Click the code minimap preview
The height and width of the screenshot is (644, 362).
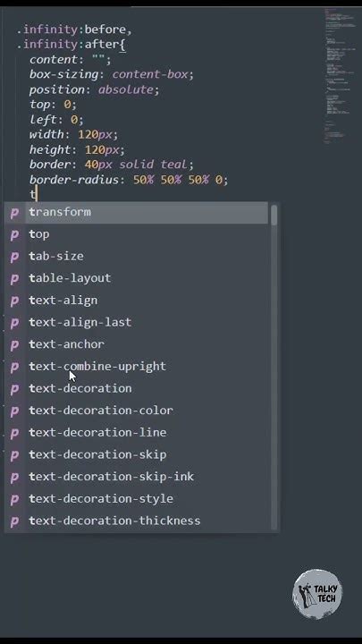click(x=340, y=76)
